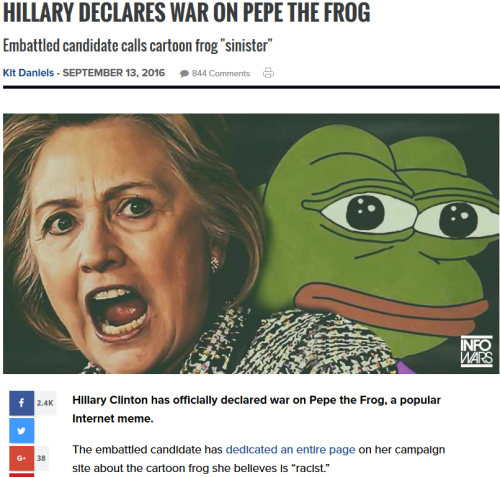Click the 2.4K Facebook share count

click(x=45, y=403)
